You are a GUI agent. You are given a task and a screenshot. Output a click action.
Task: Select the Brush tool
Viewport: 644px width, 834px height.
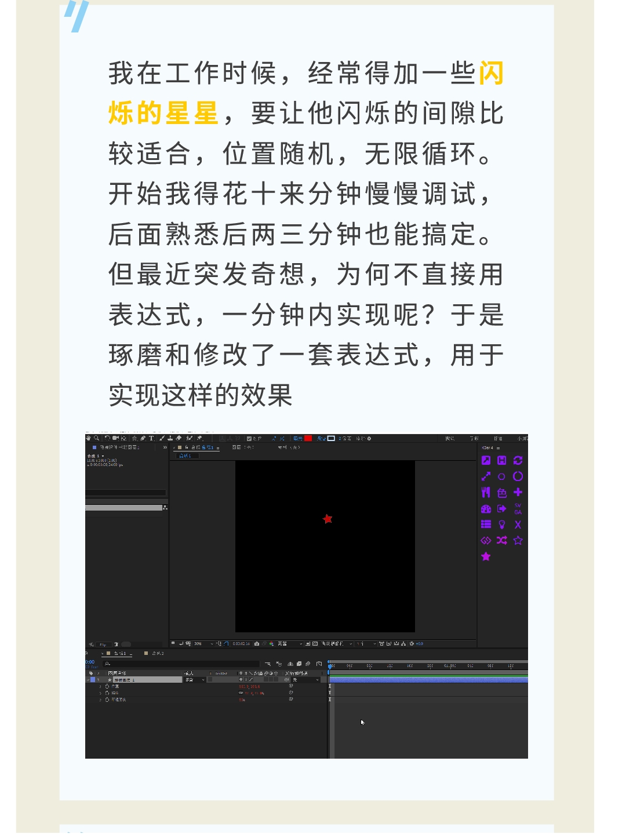(x=162, y=438)
